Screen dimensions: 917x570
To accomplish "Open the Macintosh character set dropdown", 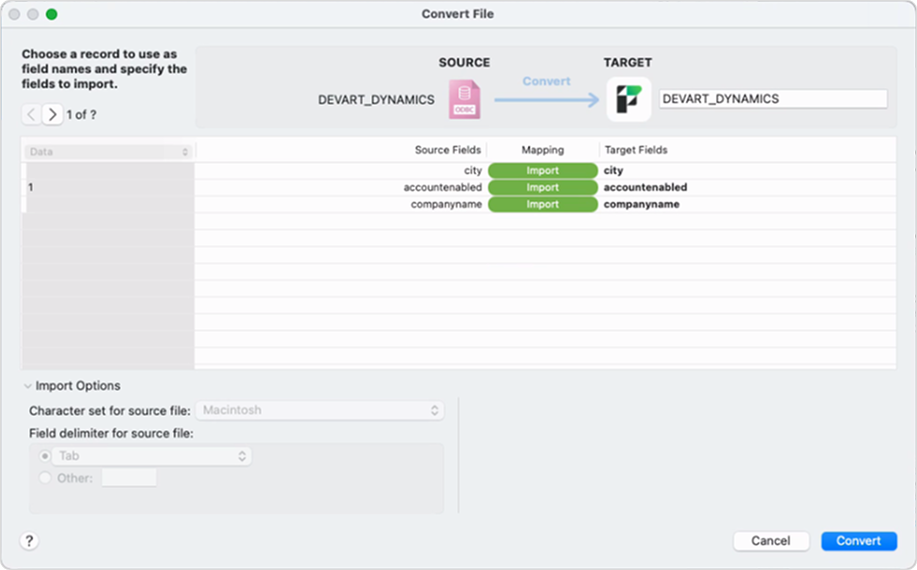I will tap(320, 410).
